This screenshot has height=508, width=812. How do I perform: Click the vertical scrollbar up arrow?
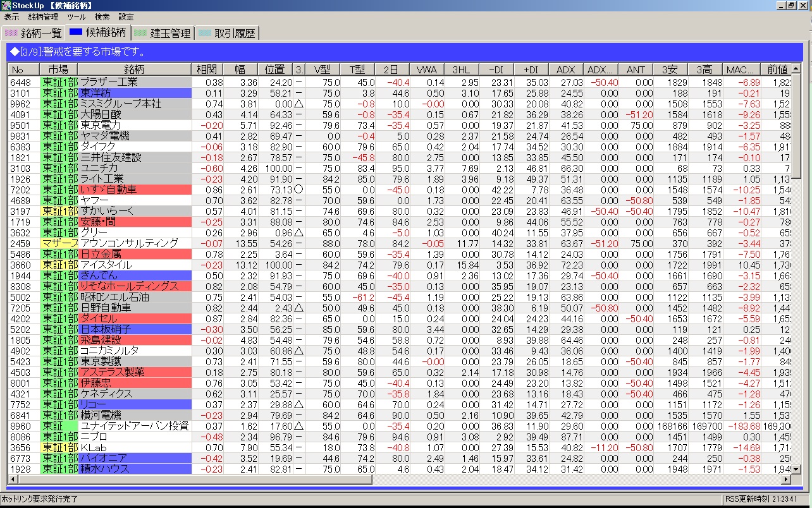tap(796, 68)
